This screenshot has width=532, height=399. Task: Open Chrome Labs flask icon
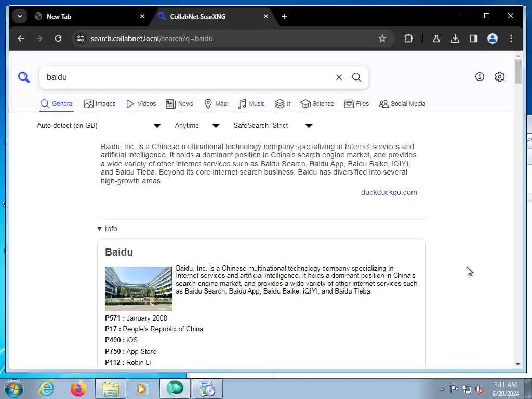436,38
